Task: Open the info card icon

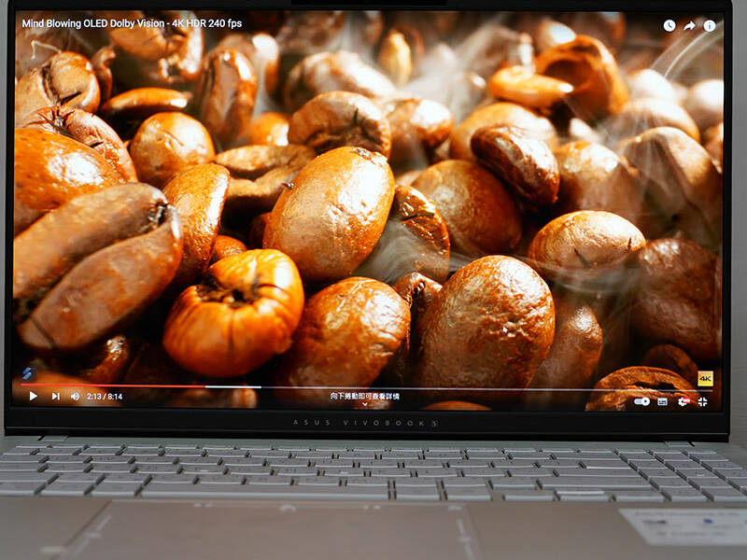Action: click(710, 26)
